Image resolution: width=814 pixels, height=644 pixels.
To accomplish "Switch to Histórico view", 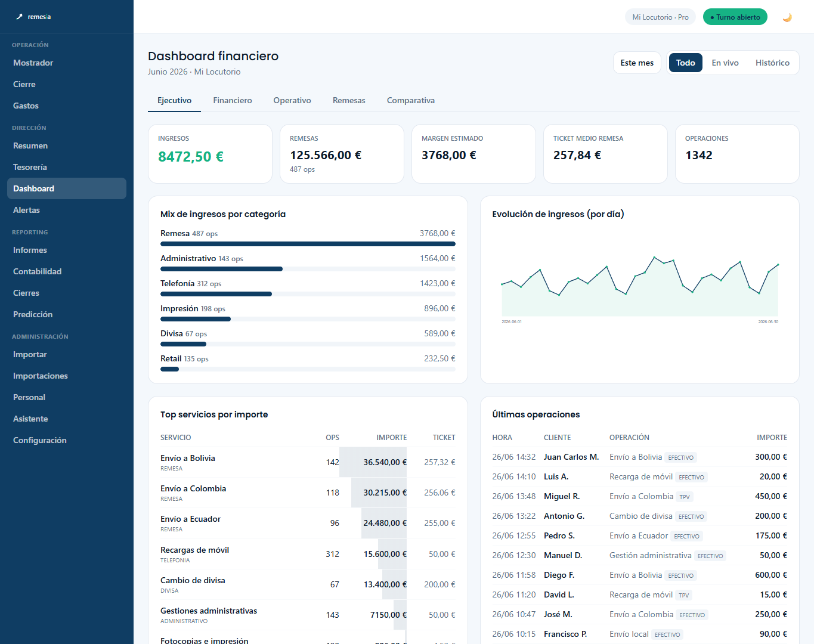I will point(772,63).
